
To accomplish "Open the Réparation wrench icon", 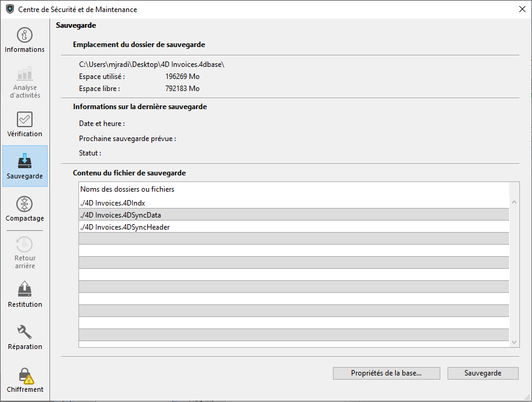I will pyautogui.click(x=25, y=332).
